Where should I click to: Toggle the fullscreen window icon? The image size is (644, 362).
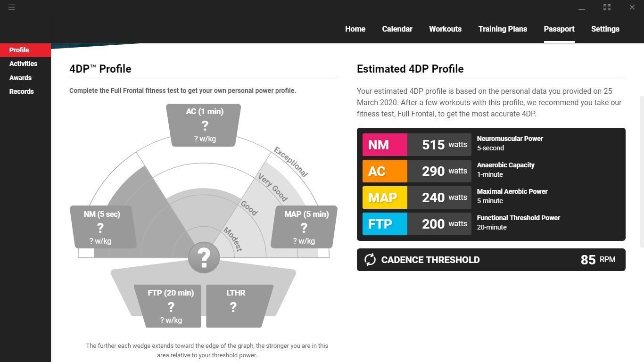pos(607,8)
